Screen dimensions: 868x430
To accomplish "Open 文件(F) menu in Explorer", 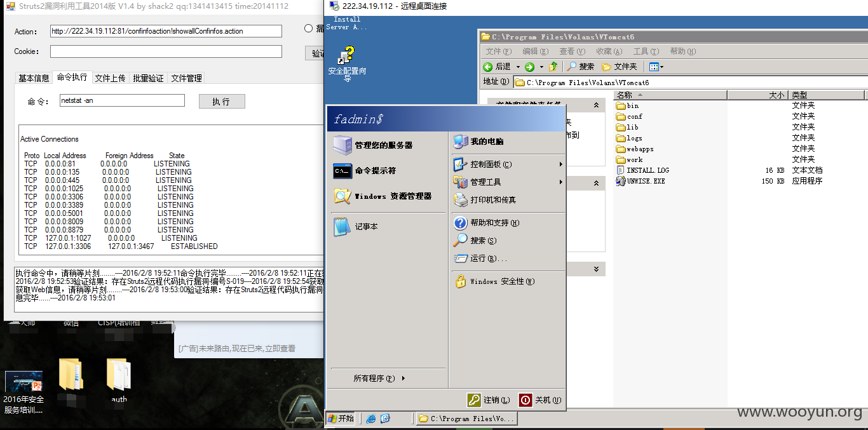I will click(499, 51).
